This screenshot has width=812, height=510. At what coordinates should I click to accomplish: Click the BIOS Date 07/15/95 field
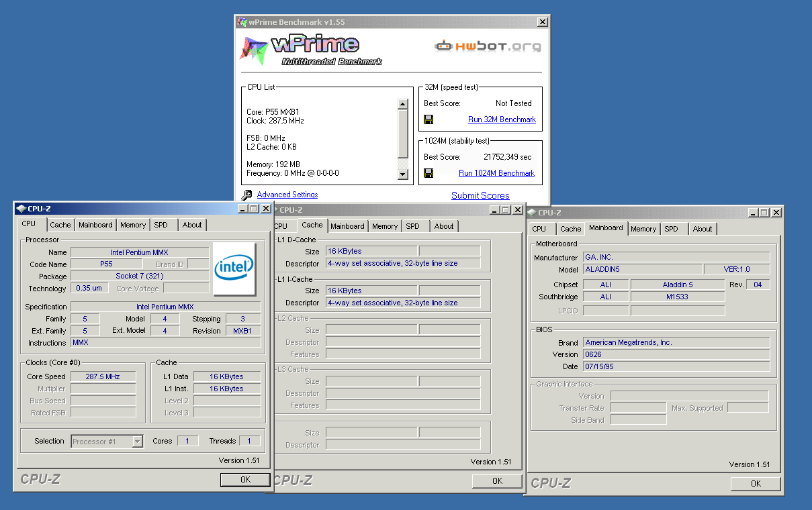click(x=676, y=366)
